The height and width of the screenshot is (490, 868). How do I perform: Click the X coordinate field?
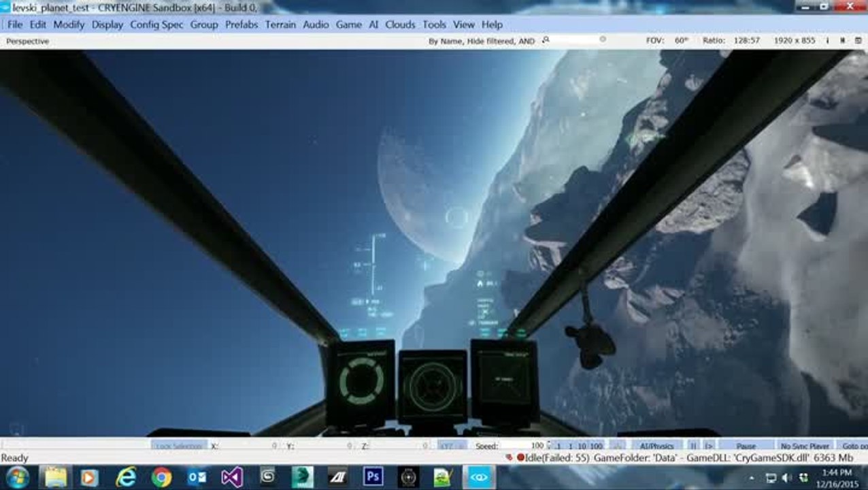250,446
